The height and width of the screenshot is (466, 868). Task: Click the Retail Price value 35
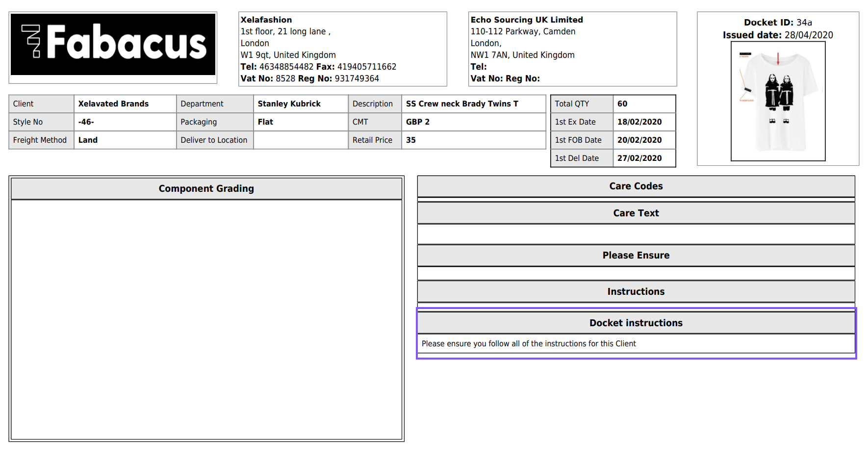click(x=410, y=140)
